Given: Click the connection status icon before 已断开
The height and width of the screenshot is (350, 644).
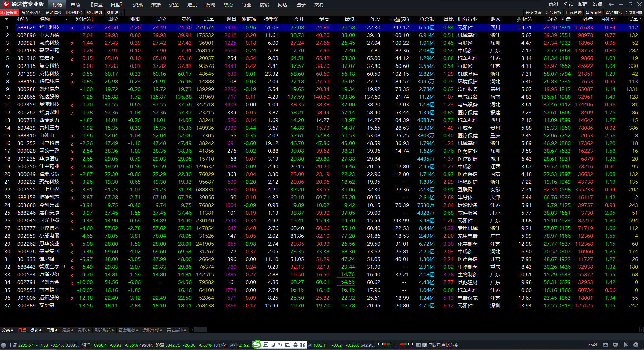Looking at the screenshot, I should coord(418,345).
